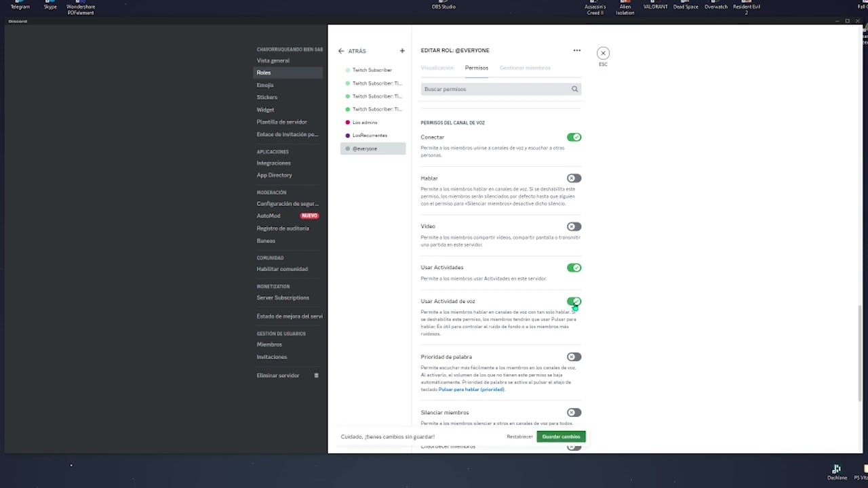Screen dimensions: 868x488
Task: Enable the Vídeo permission toggle
Action: tap(574, 226)
